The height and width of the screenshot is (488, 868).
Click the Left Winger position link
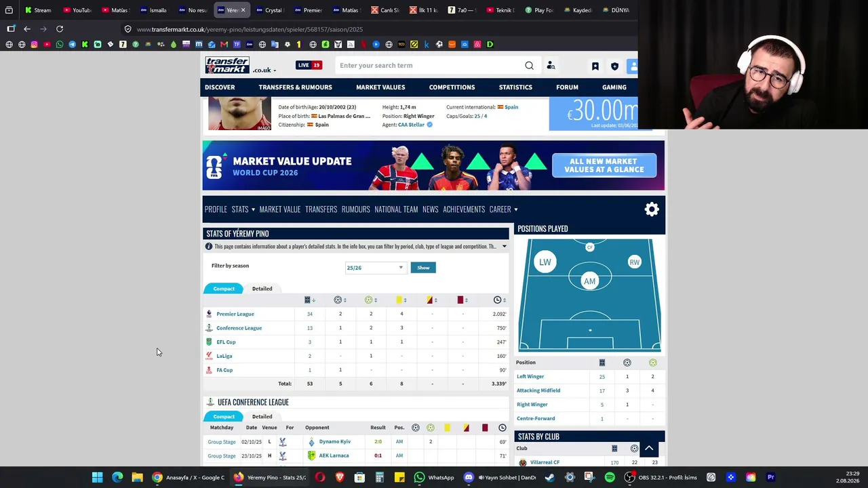point(530,377)
